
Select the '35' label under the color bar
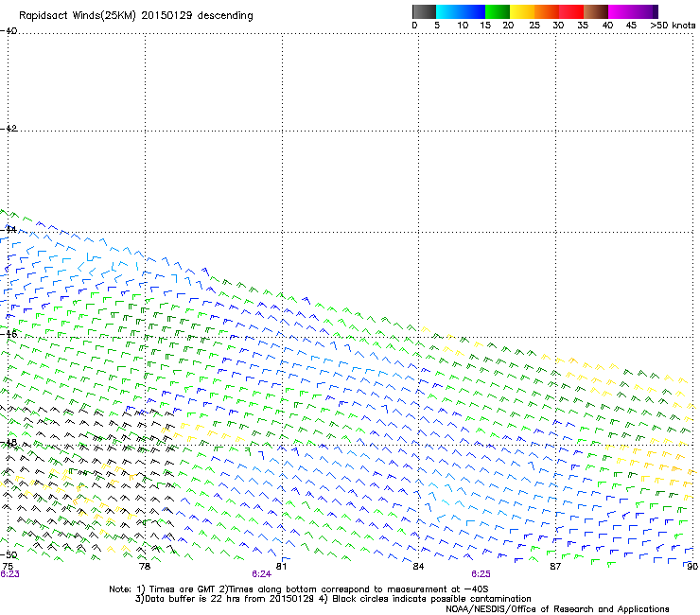(583, 26)
